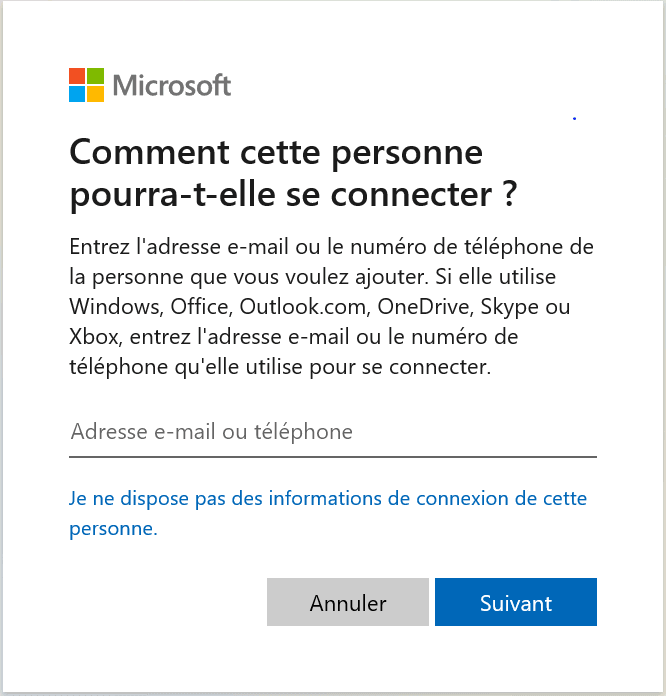Screen dimensions: 666x696
Task: Click the heading line "Comment cette personne"
Action: pyautogui.click(x=276, y=154)
